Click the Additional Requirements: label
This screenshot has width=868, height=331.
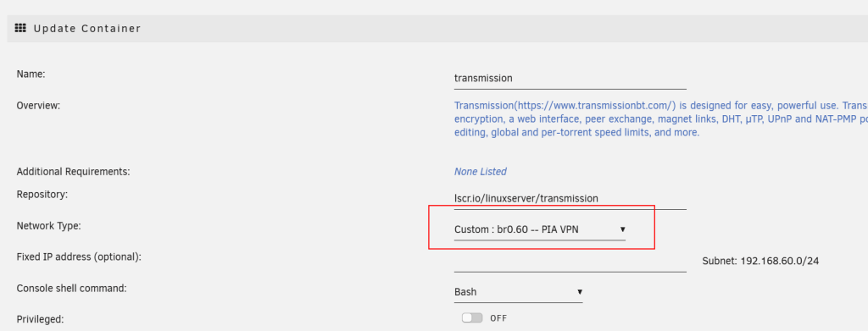point(73,172)
